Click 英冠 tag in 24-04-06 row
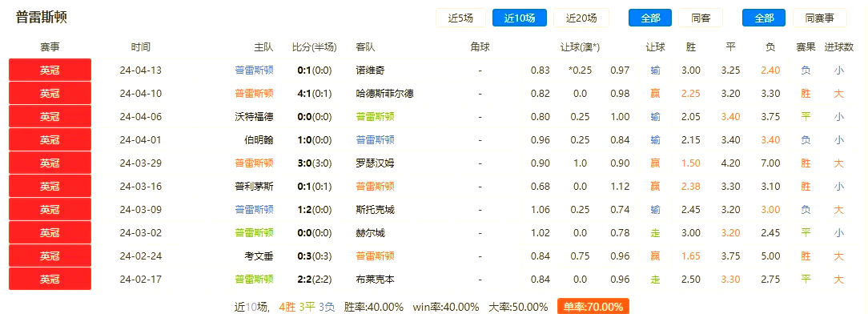Screen dimensions: 868x314 [x=50, y=117]
